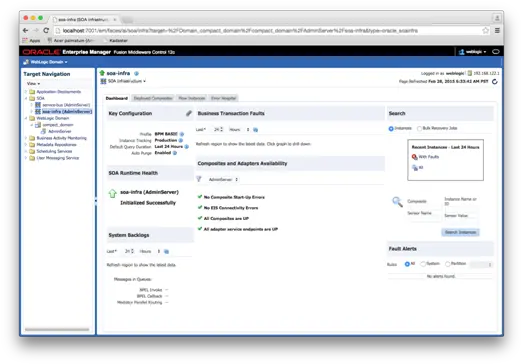Open the weblogic user dropdown
The image size is (521, 364).
472,52
